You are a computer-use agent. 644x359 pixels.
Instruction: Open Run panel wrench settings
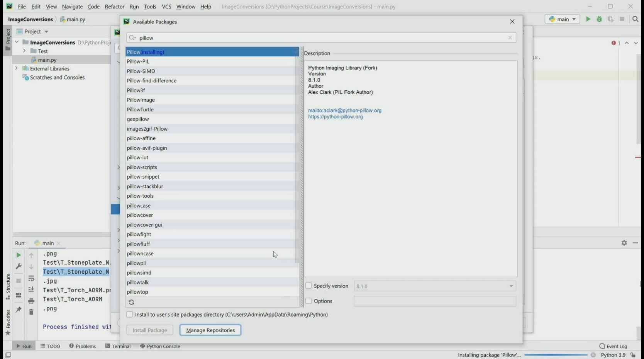click(19, 266)
